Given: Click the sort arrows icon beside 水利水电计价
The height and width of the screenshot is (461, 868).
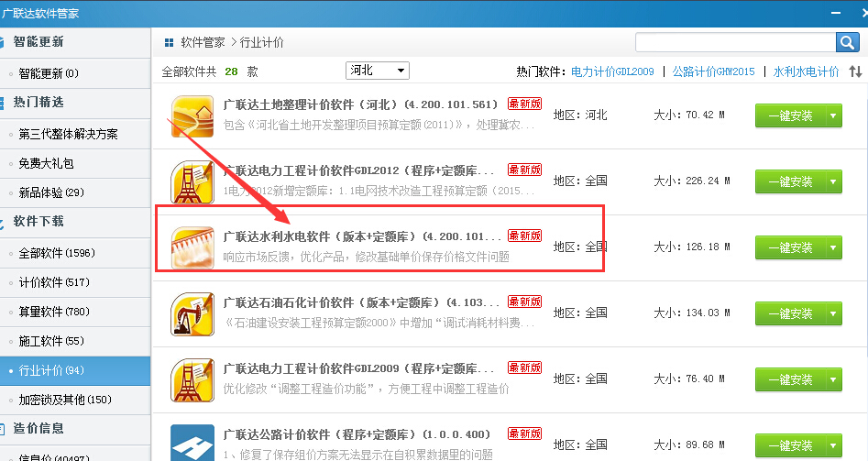Looking at the screenshot, I should click(856, 71).
